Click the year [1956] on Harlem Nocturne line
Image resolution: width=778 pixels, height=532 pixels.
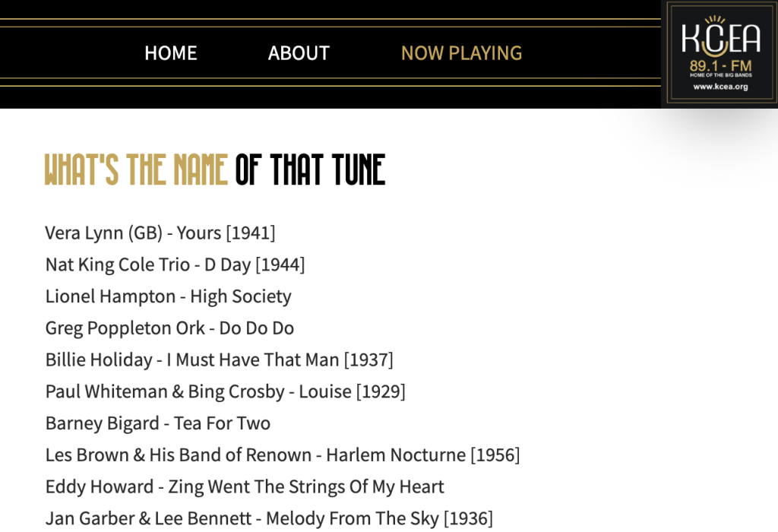click(495, 455)
